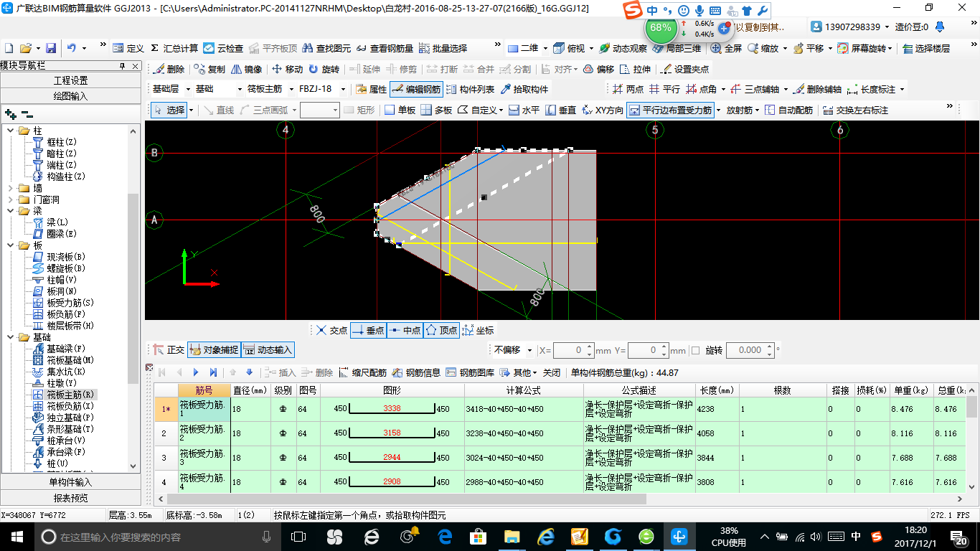Image resolution: width=980 pixels, height=551 pixels.
Task: Click 设置夹点 set grip points
Action: (x=685, y=70)
